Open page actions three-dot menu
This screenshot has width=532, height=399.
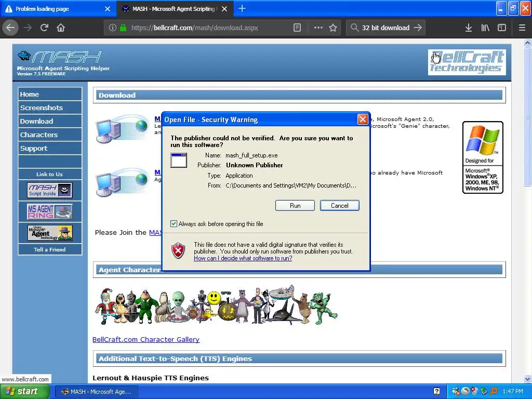click(x=318, y=28)
